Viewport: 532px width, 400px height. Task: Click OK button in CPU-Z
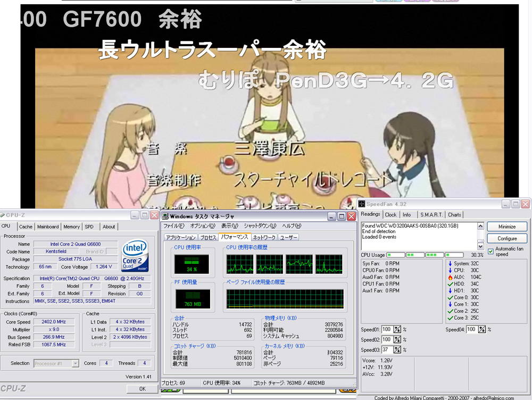click(x=143, y=389)
